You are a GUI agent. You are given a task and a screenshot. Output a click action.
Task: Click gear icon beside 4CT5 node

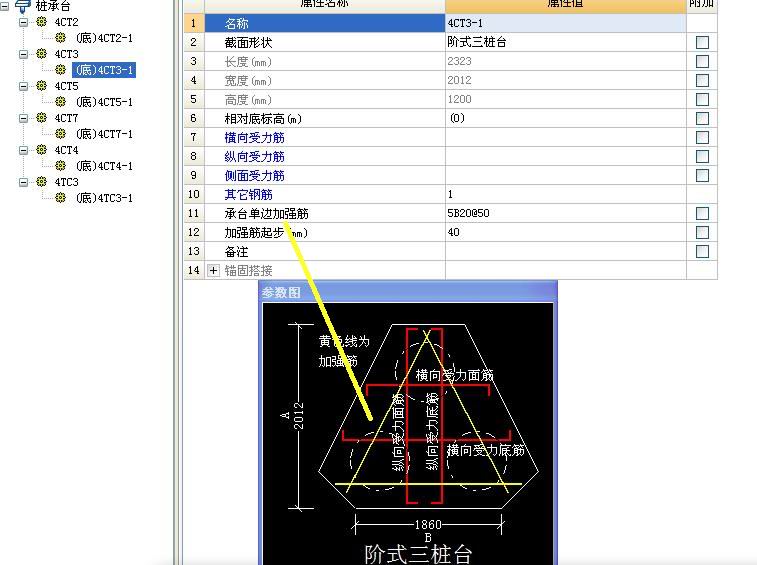coord(42,85)
